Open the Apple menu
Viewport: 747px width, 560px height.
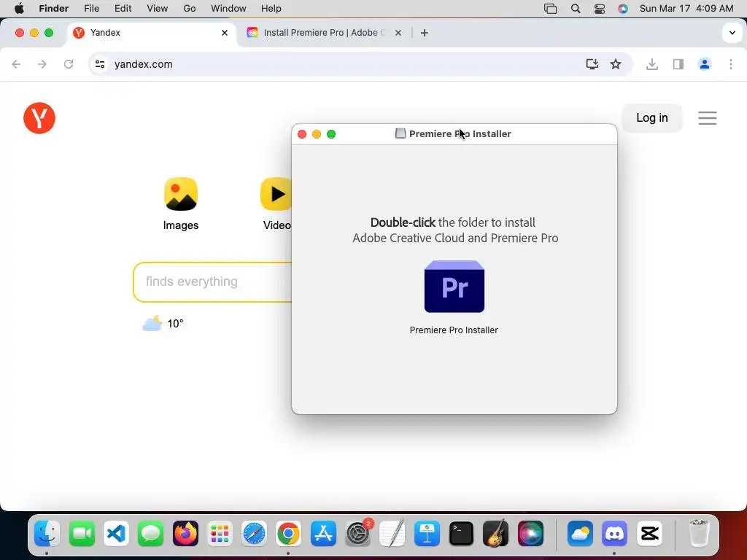pos(19,9)
